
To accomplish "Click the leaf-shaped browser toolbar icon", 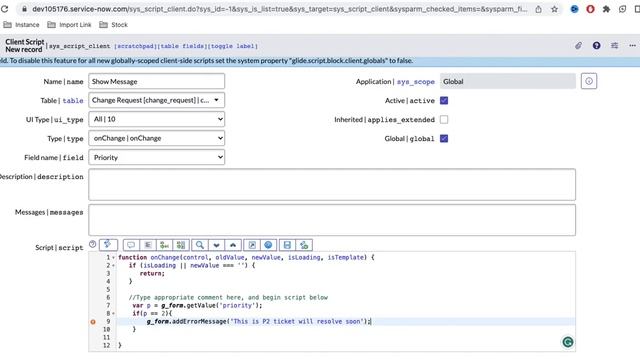I will pos(622,9).
